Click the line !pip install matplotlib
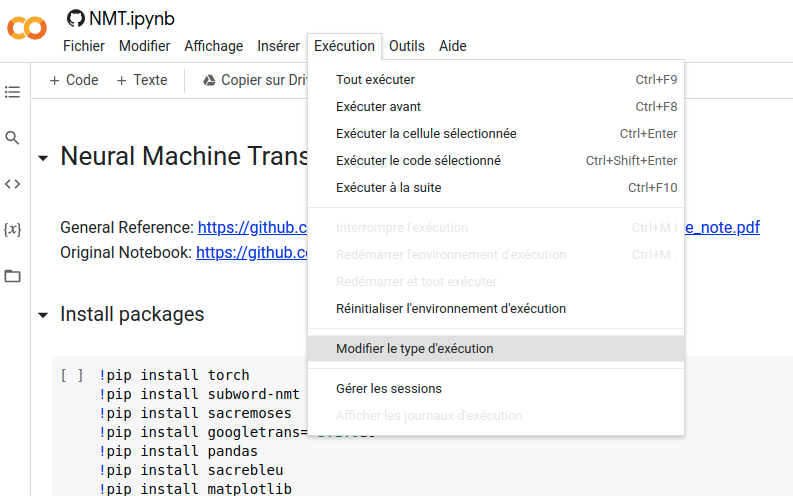Viewport: 793px width, 496px height. (195, 489)
